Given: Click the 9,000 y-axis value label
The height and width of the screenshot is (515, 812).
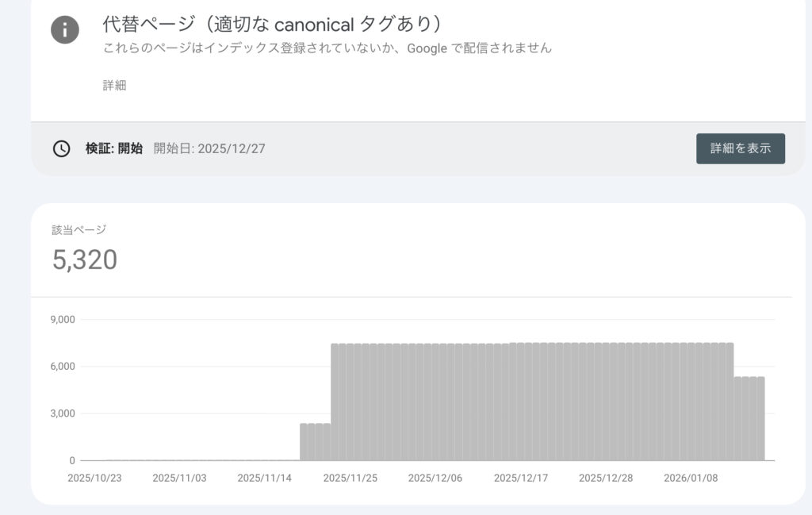Looking at the screenshot, I should point(63,320).
